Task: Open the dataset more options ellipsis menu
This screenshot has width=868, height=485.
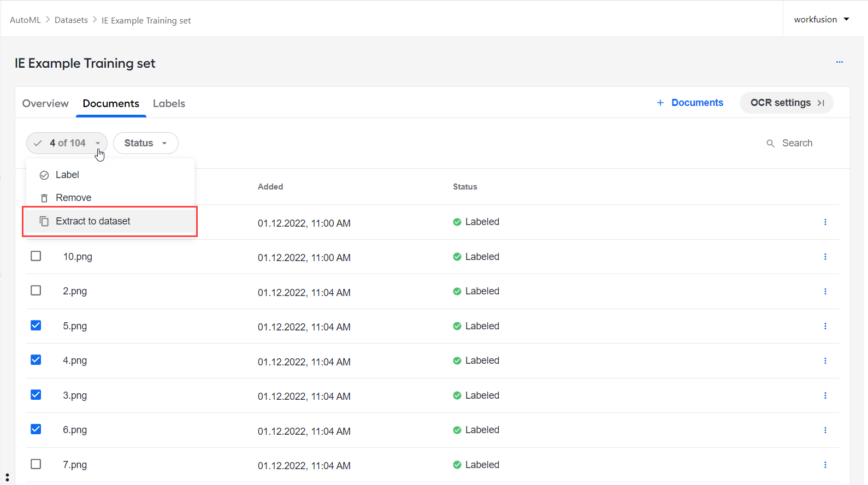Action: click(x=839, y=62)
